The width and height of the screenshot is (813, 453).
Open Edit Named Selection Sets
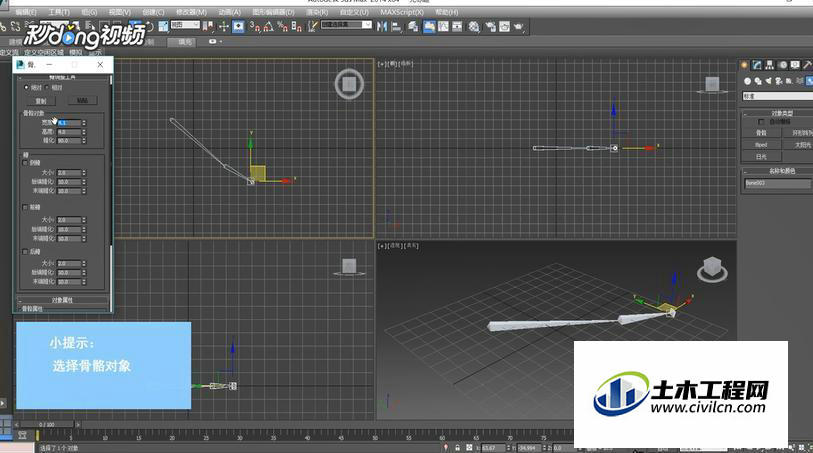coord(312,26)
